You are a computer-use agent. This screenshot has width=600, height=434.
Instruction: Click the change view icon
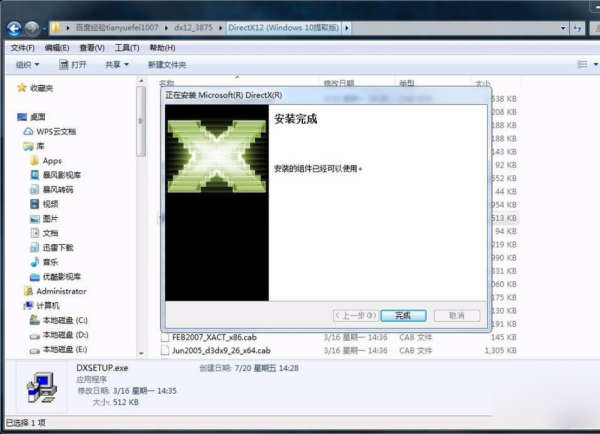click(582, 64)
